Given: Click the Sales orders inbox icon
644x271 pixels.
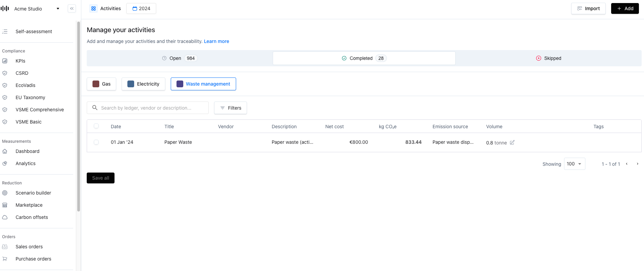Looking at the screenshot, I should pyautogui.click(x=5, y=247).
